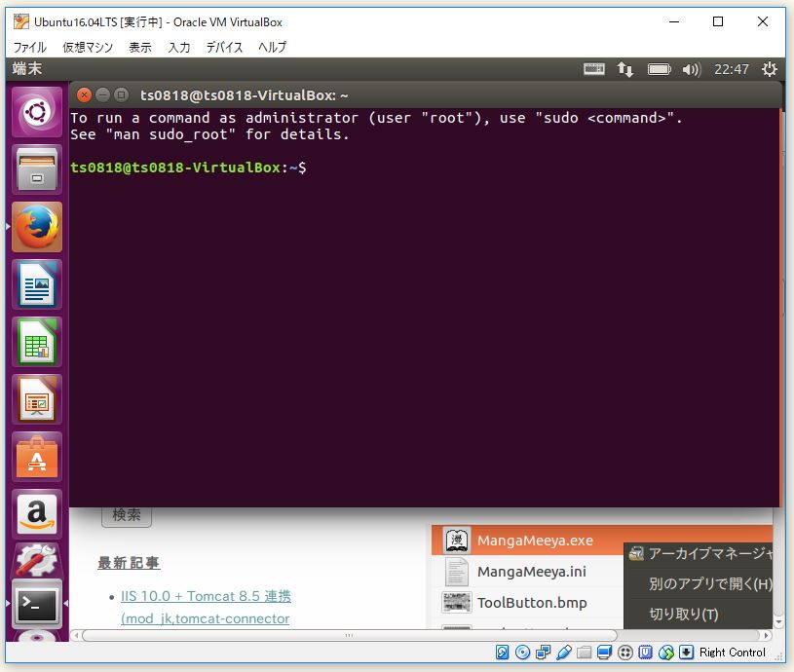Open the ヘルプ menu
This screenshot has width=794, height=672.
[x=273, y=47]
